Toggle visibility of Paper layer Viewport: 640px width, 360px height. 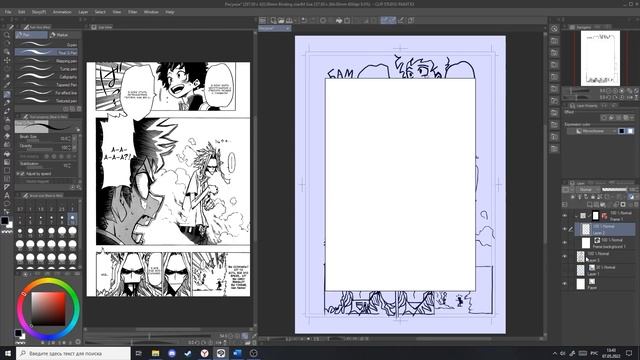coord(565,284)
